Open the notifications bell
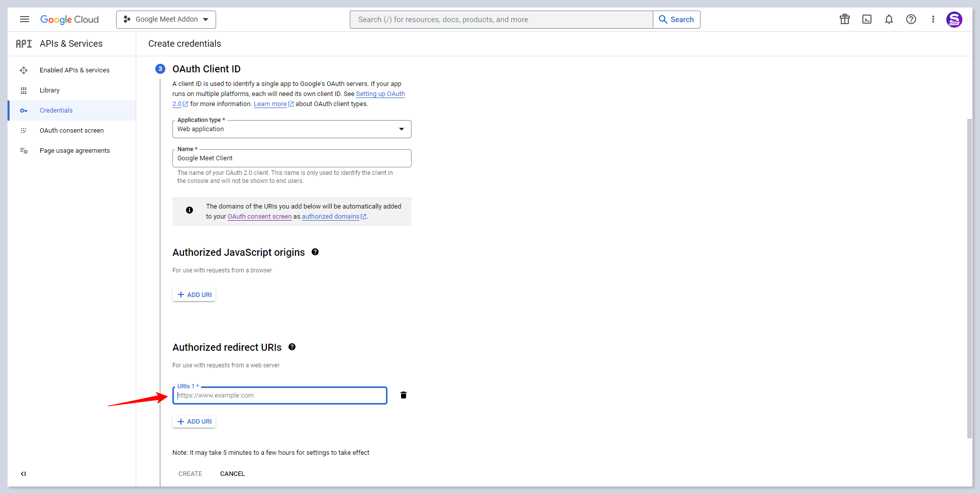 (889, 20)
